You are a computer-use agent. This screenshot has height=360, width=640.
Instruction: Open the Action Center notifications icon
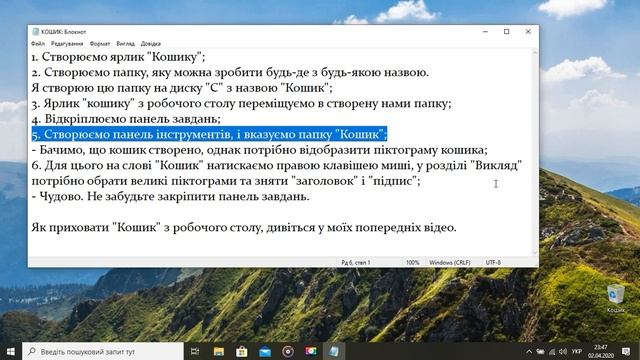coord(626,351)
